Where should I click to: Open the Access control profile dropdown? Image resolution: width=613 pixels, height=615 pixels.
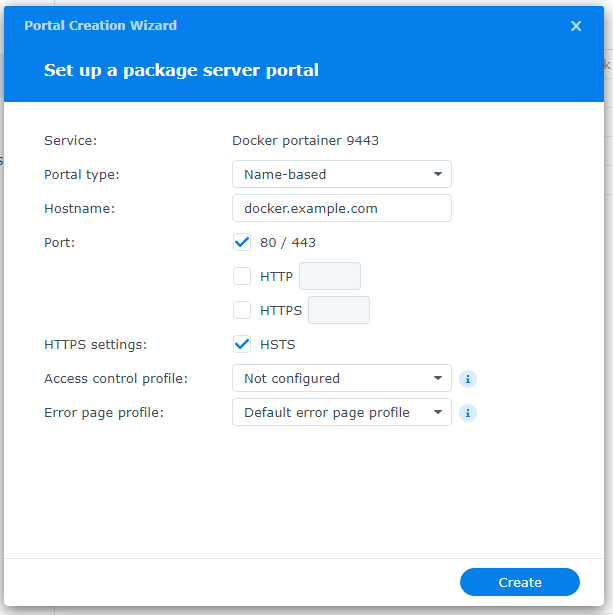click(342, 378)
